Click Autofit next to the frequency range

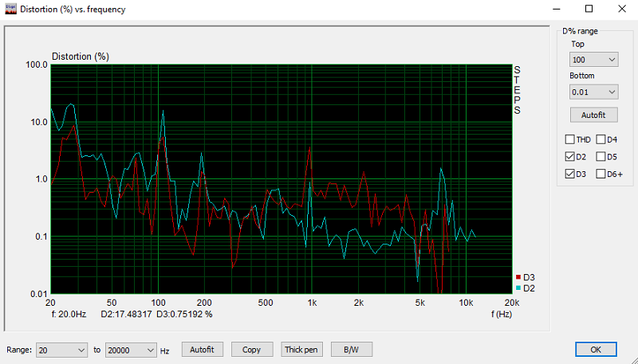click(202, 350)
